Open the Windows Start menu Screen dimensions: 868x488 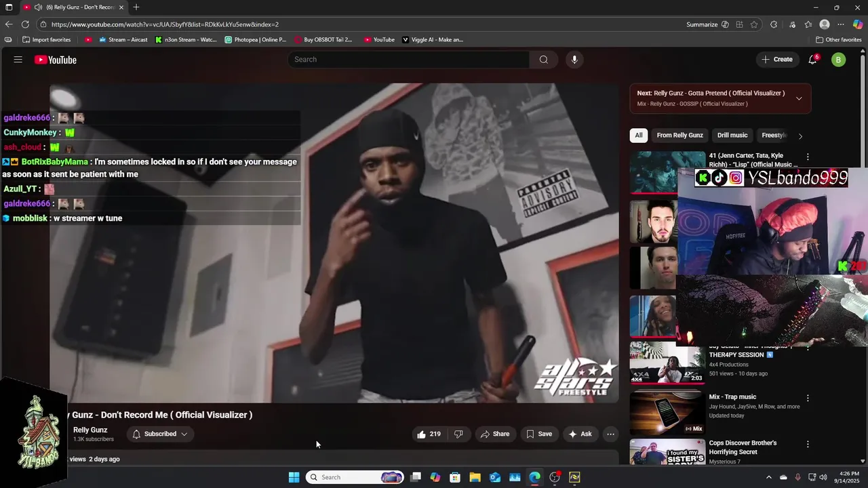[x=294, y=477]
